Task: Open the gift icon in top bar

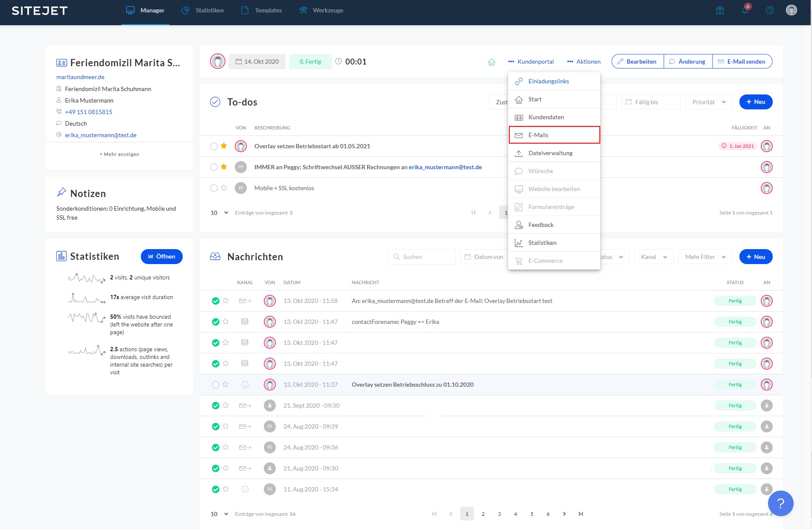Action: click(720, 10)
